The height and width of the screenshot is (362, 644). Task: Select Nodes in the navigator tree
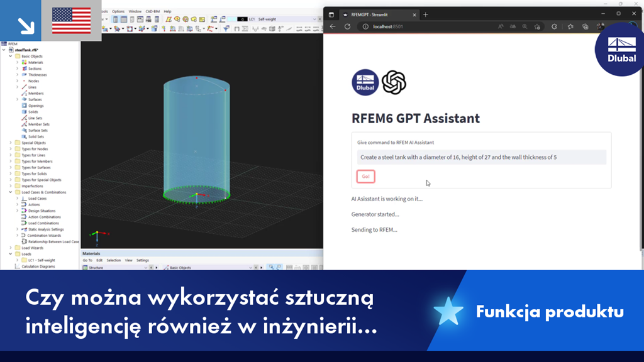coord(34,81)
